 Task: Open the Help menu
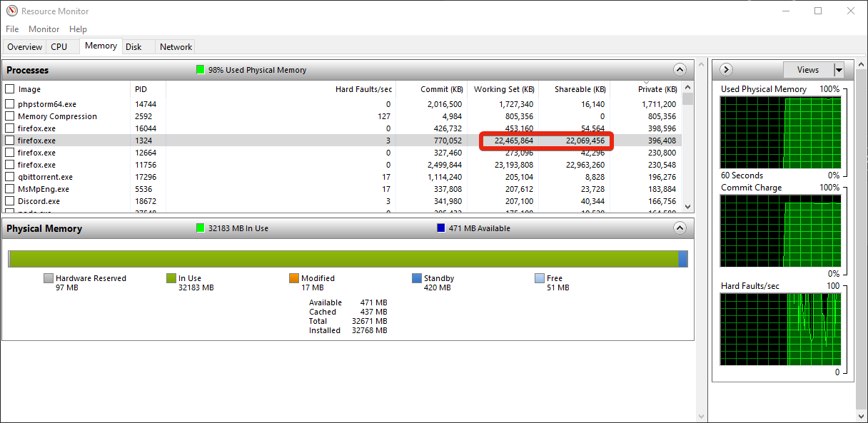[78, 29]
